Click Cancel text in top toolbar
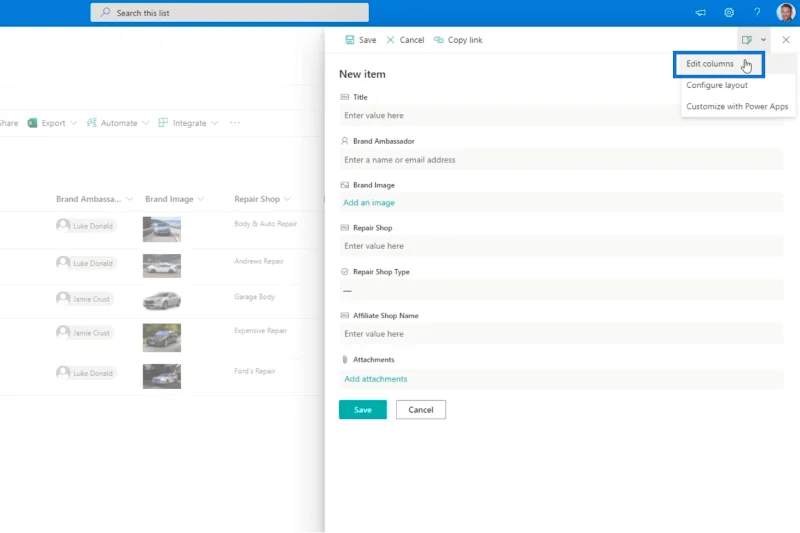Viewport: 800px width, 533px height. click(x=412, y=40)
